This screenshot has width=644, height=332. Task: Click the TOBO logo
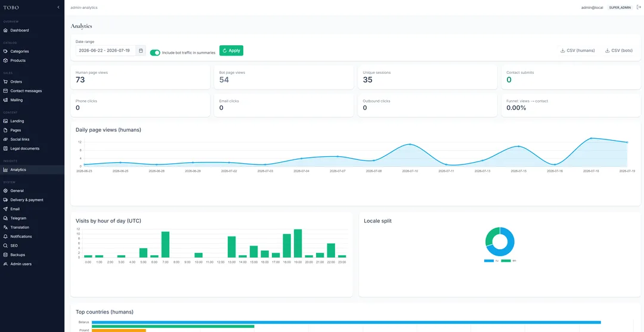pyautogui.click(x=11, y=7)
